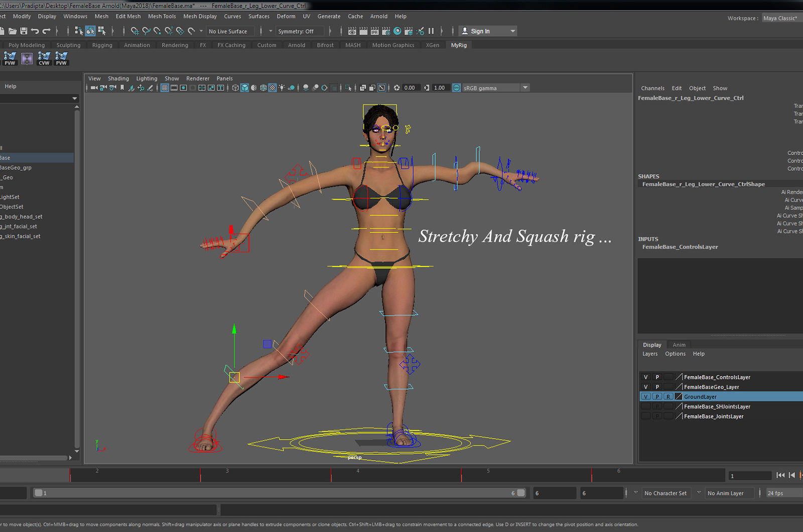Open a scene with the folder icon
Screen dimensions: 803x532
tap(13, 31)
